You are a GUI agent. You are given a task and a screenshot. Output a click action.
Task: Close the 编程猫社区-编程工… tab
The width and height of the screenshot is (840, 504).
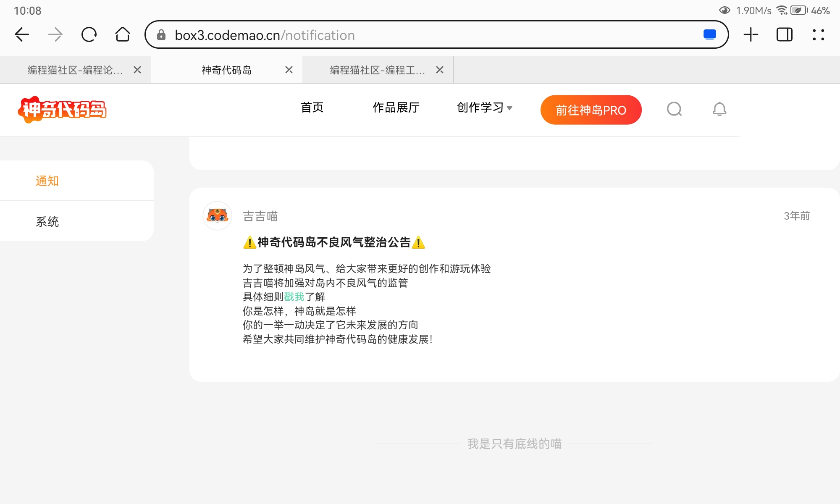(440, 70)
